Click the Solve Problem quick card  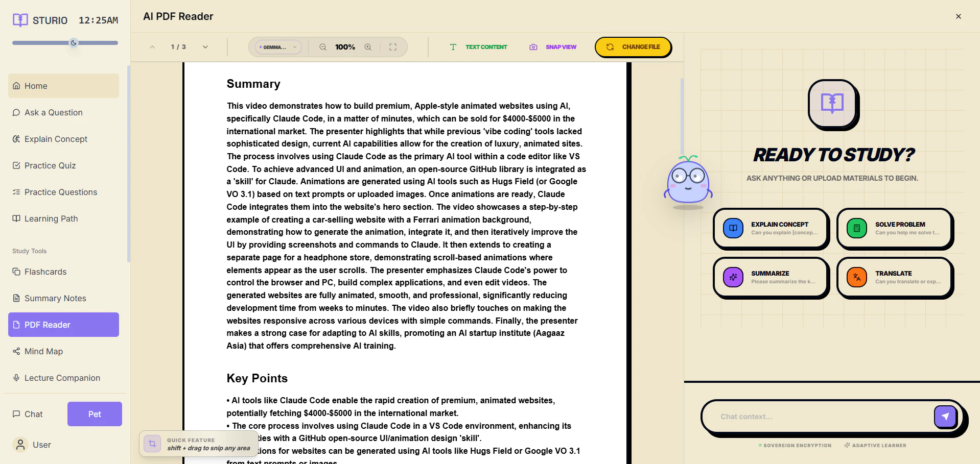(x=894, y=228)
